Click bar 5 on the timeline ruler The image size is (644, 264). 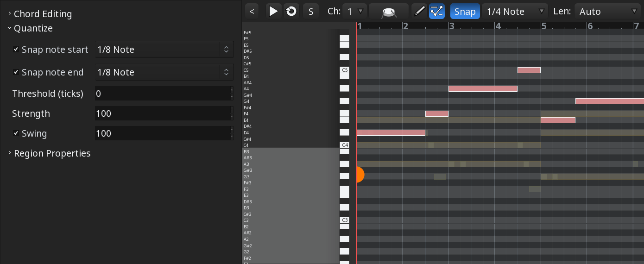tap(544, 26)
